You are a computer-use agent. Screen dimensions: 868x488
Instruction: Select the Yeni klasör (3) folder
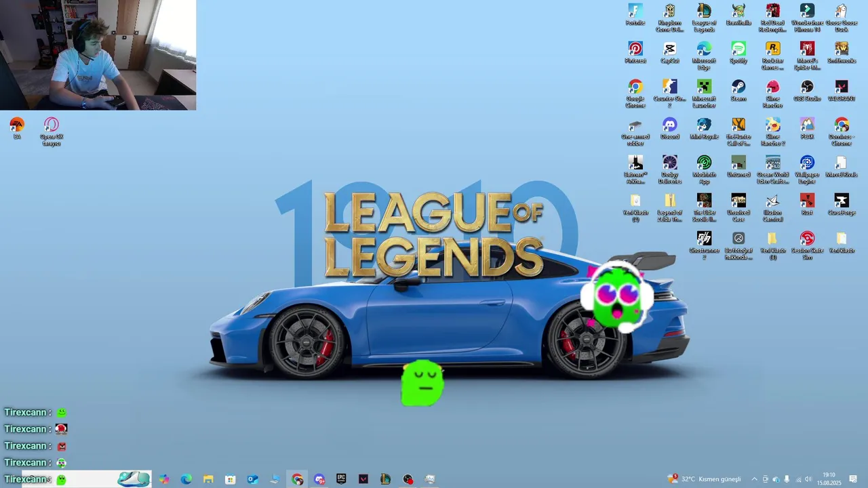coord(773,246)
